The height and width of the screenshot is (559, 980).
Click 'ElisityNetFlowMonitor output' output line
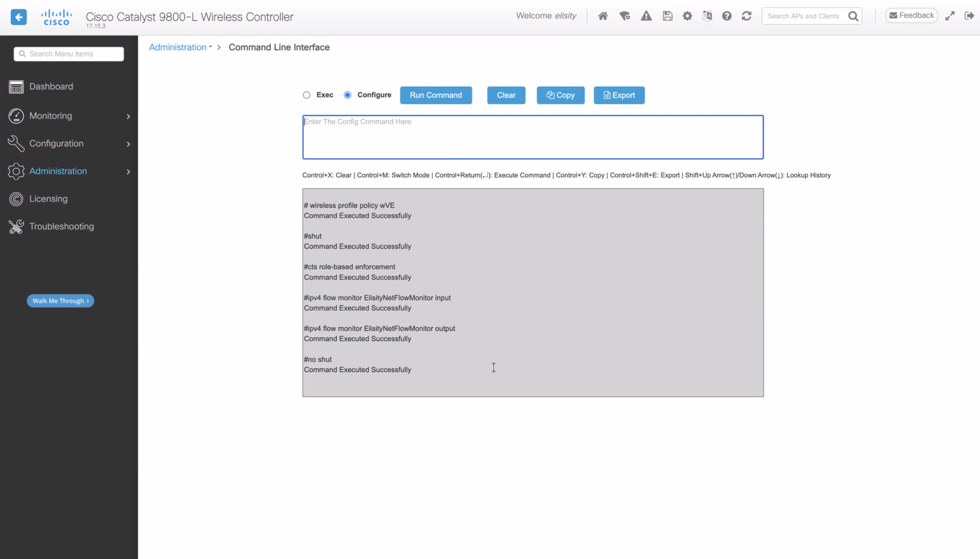tap(380, 329)
